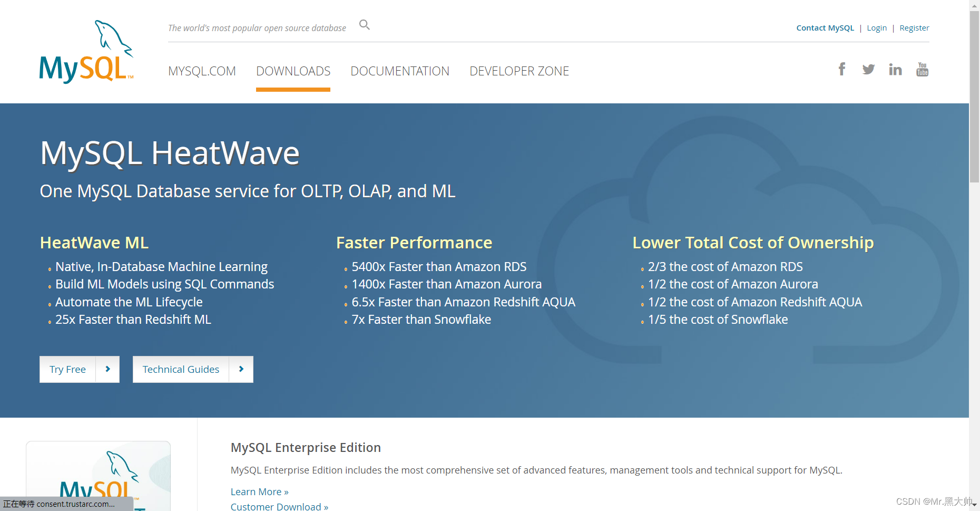The image size is (980, 511).
Task: Click Lower Total Cost of Ownership heading
Action: (753, 243)
